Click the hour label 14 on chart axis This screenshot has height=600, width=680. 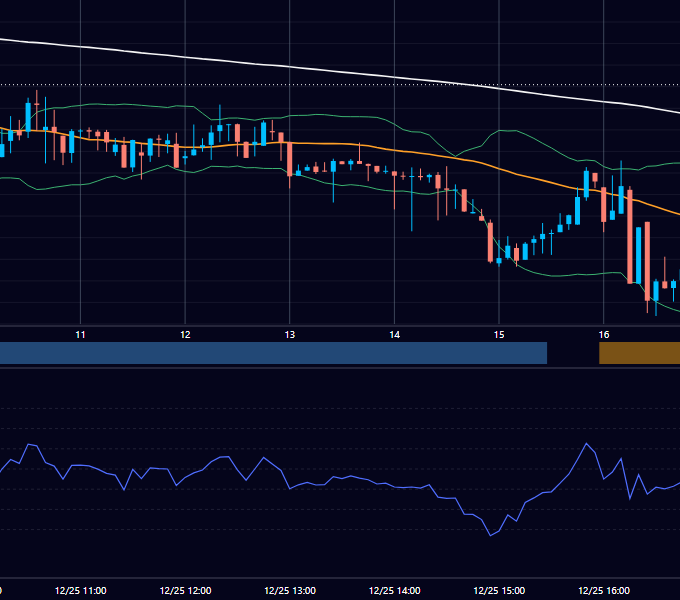click(394, 335)
